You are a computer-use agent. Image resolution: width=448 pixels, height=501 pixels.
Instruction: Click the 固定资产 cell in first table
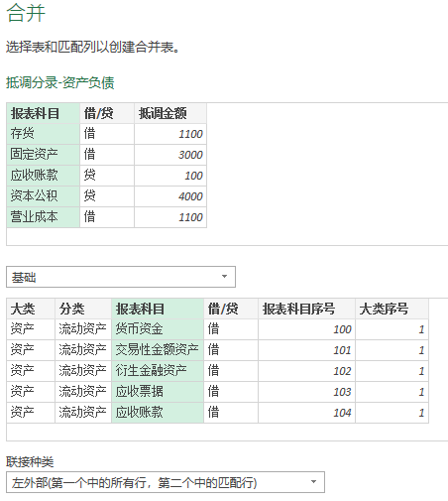pos(44,155)
